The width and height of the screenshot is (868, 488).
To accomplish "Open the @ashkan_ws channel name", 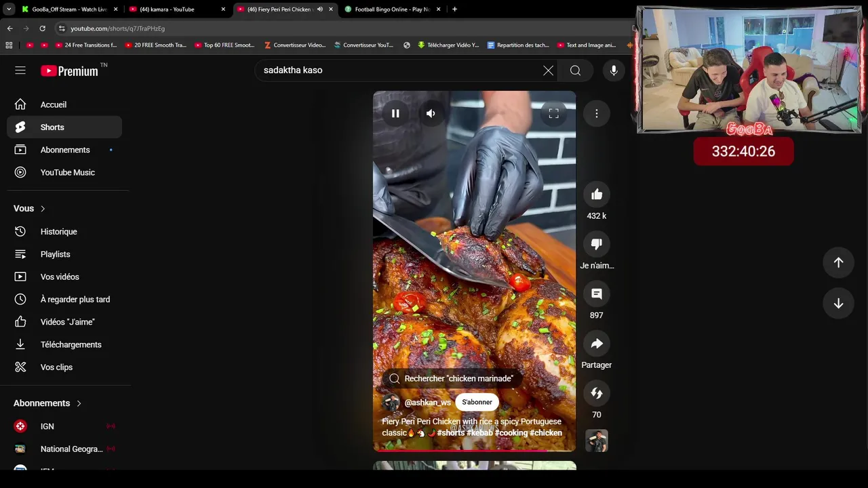I will click(427, 403).
